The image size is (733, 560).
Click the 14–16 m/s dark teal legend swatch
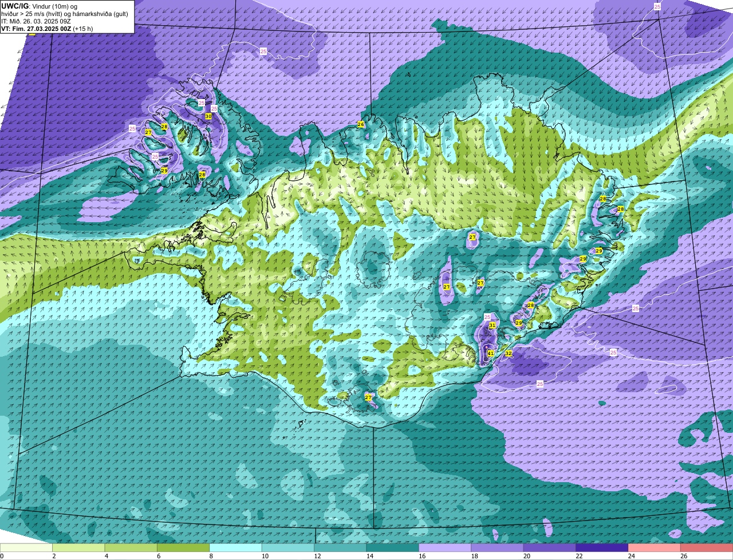pos(393,547)
